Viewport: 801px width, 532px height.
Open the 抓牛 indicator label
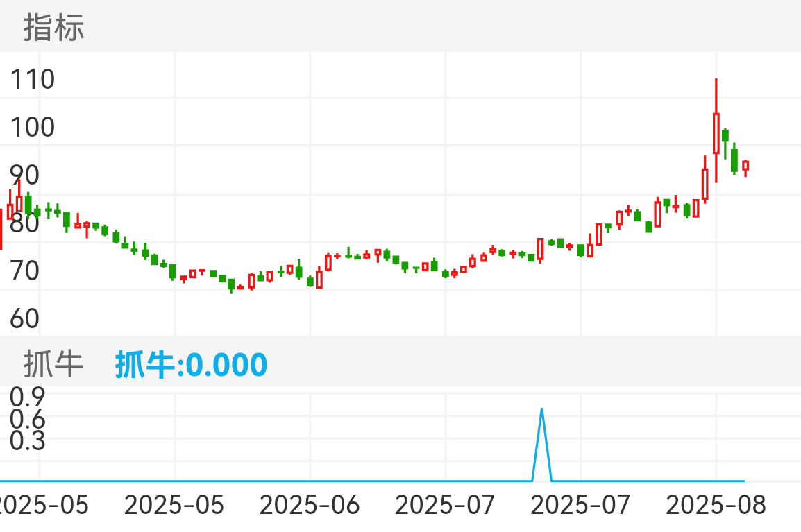(x=53, y=364)
